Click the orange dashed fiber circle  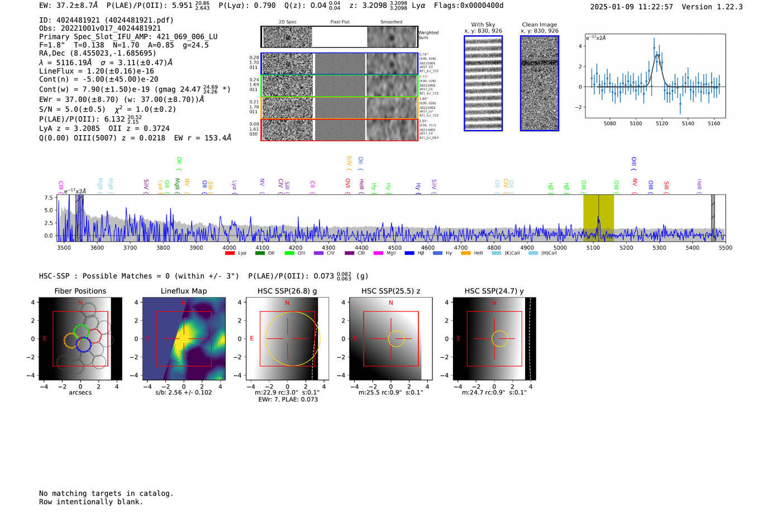pyautogui.click(x=71, y=341)
